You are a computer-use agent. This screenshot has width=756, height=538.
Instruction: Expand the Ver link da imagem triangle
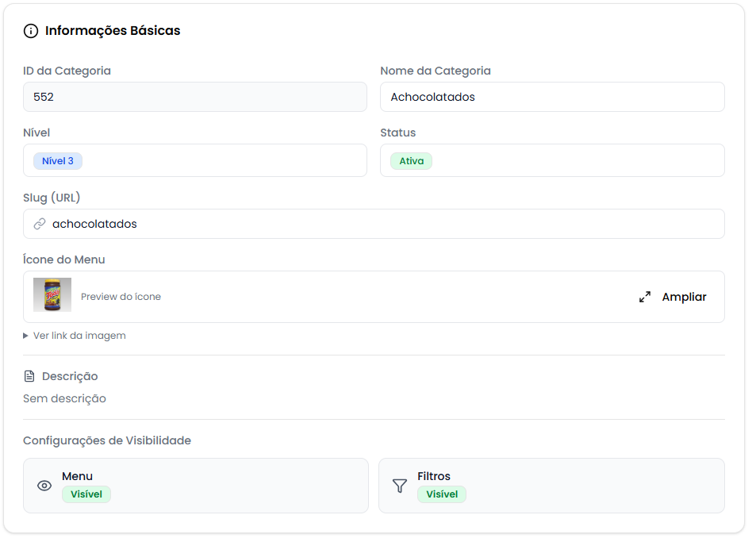tap(26, 336)
